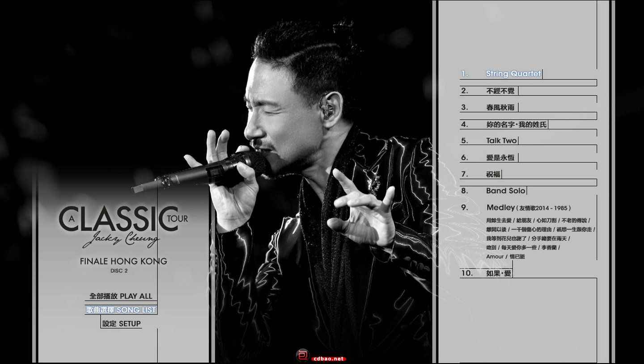
Task: Open 設定 SETUP menu
Action: click(121, 323)
